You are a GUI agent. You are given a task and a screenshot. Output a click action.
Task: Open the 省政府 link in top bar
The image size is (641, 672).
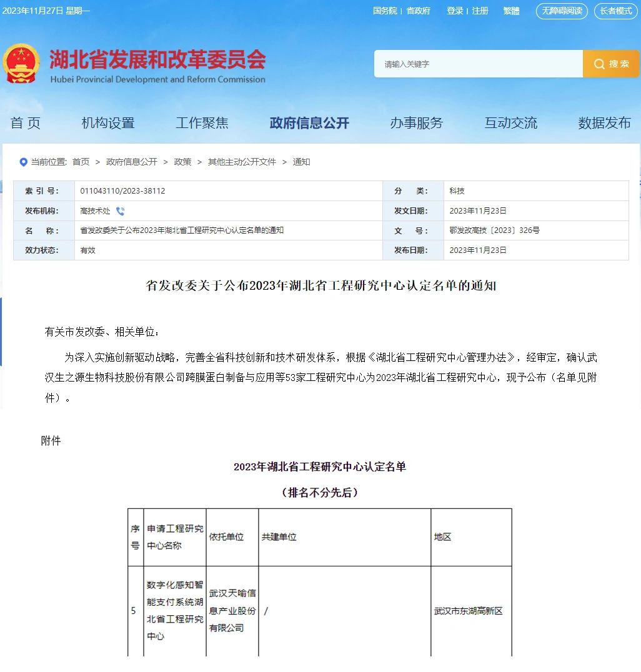pos(418,11)
